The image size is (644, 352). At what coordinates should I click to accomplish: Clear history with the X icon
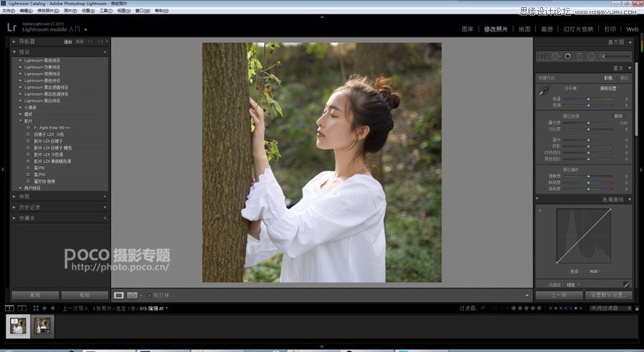[x=104, y=207]
